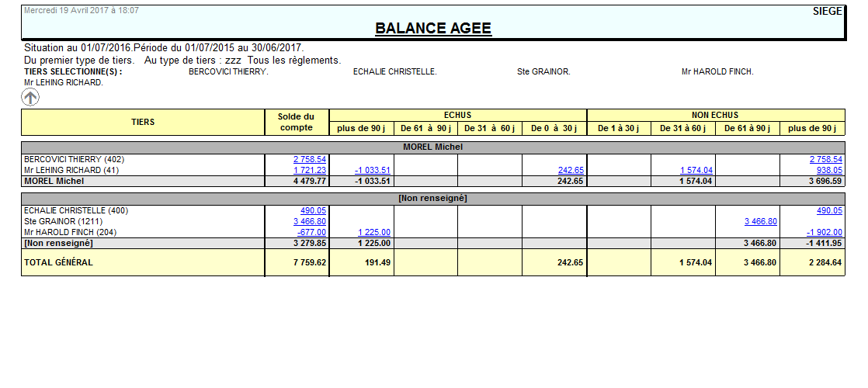
Task: Click the 938.05 link in Lehing Richard's row
Action: click(x=828, y=170)
